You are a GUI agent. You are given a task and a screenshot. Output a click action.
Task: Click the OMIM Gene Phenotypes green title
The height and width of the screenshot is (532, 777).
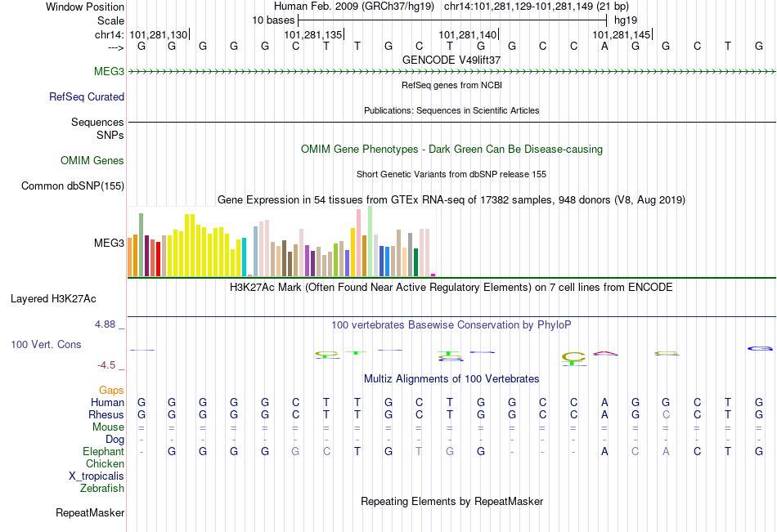[451, 149]
